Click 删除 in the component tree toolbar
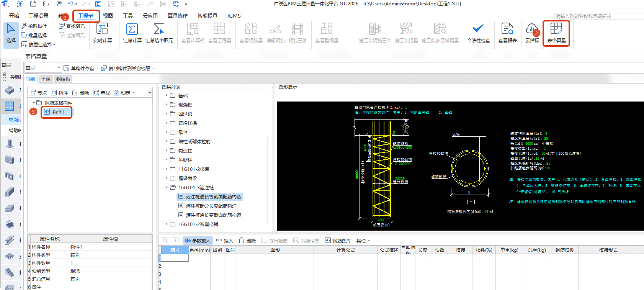 pos(80,93)
